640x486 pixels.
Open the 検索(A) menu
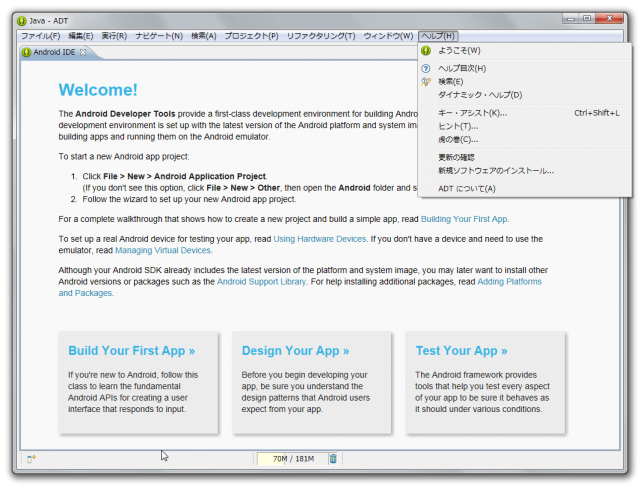pos(204,36)
